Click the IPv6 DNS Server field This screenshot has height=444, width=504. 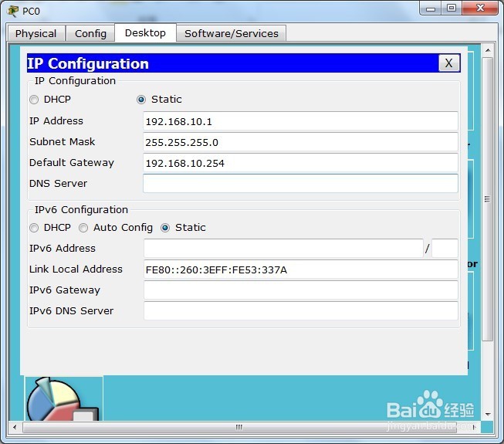[300, 310]
